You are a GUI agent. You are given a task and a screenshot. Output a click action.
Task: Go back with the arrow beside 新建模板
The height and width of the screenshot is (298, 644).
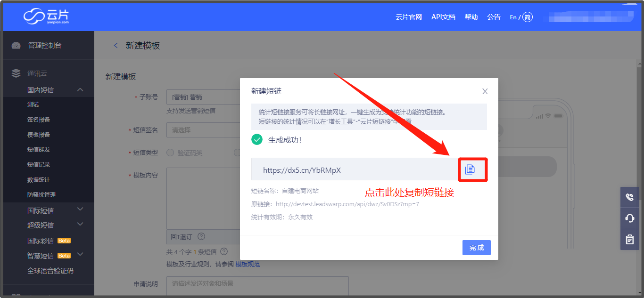tap(116, 46)
